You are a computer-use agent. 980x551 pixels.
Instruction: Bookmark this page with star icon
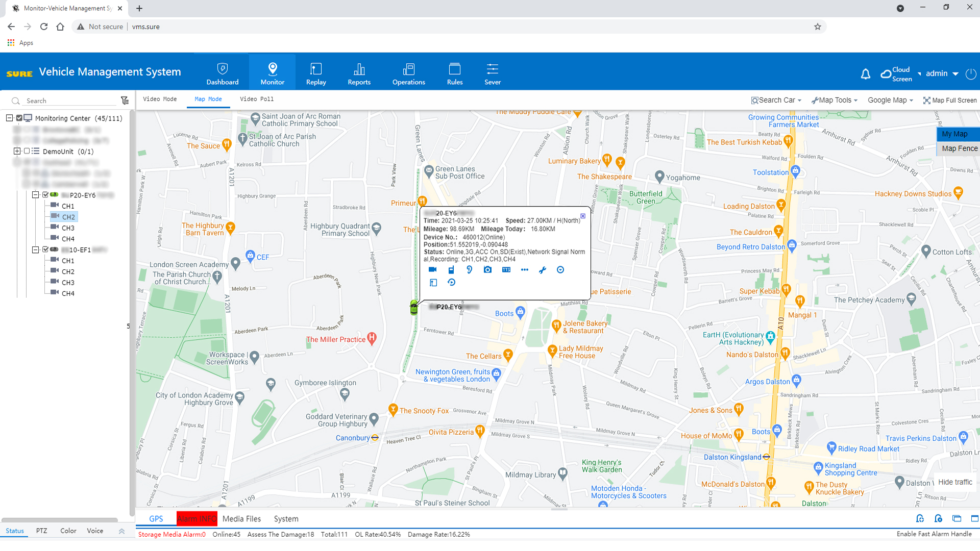click(818, 27)
